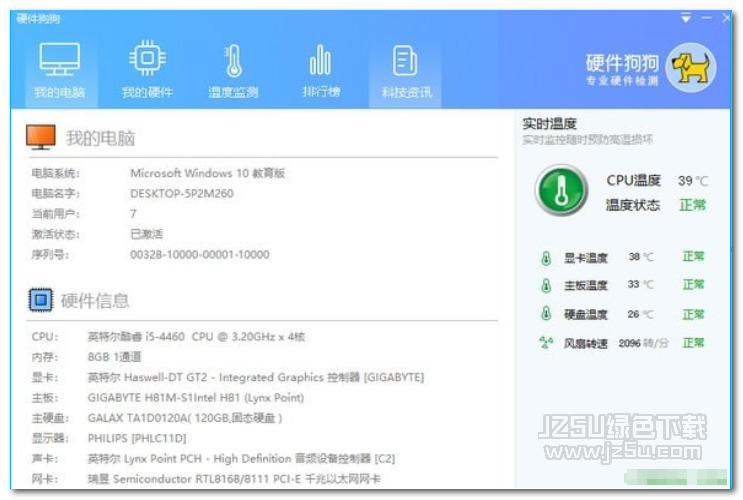Click the 硬盘温度 26 ℃ value

[641, 314]
